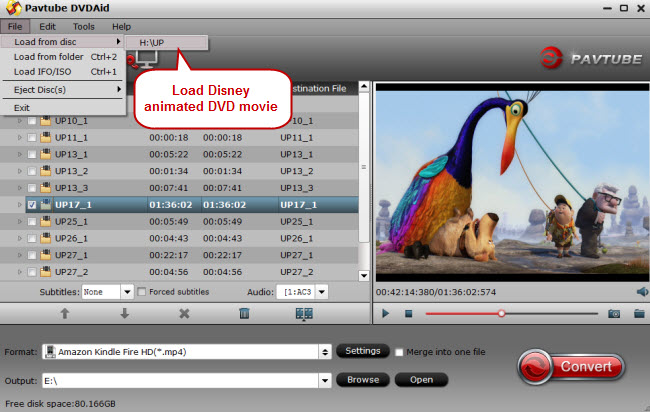Viewport: 650px width, 412px height.
Task: Click the UP11_1 title clip icon
Action: (x=46, y=137)
